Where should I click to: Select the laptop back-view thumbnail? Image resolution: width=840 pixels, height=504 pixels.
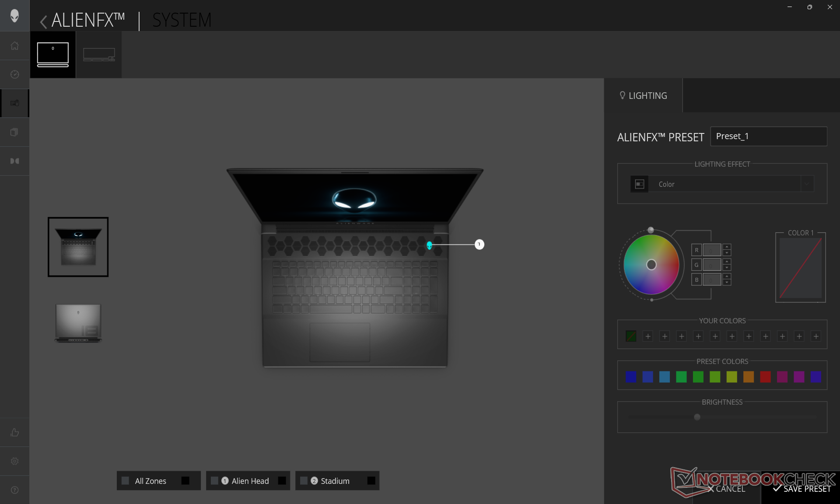tap(78, 323)
